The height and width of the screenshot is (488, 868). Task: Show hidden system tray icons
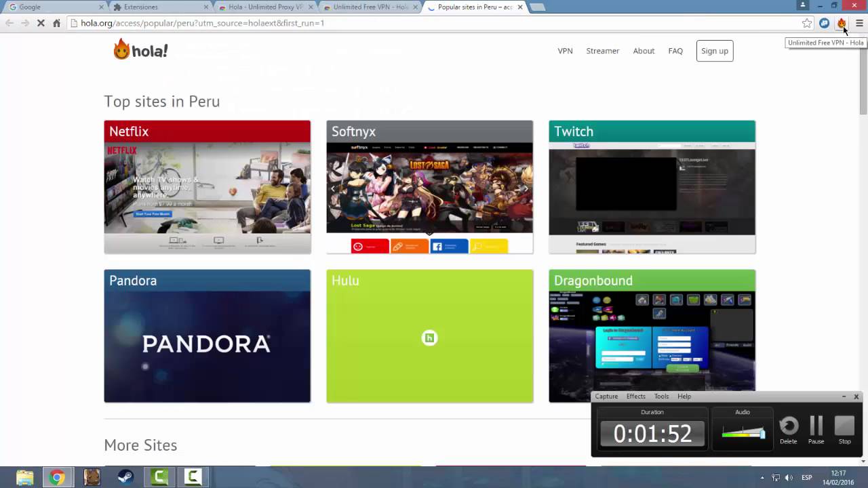762,478
